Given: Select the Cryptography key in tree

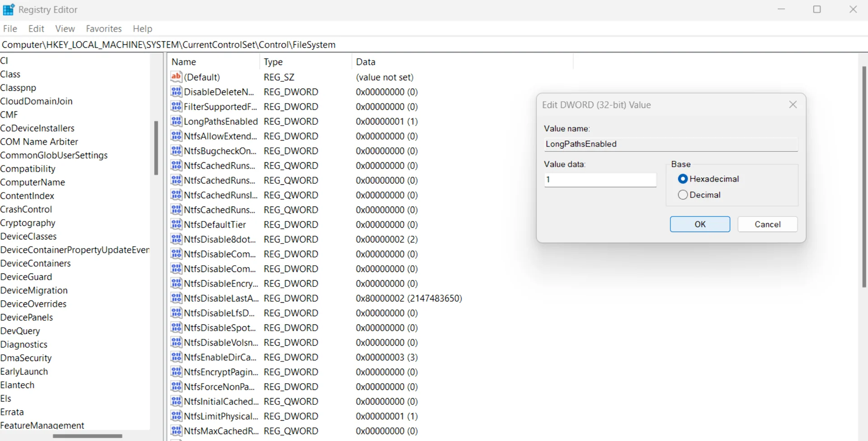Looking at the screenshot, I should (28, 223).
